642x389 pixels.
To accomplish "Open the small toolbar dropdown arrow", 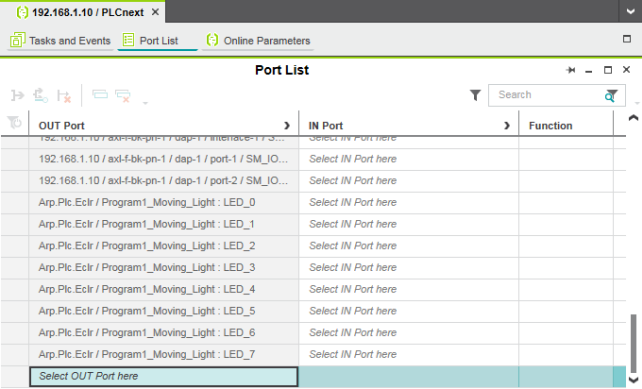I will point(145,103).
